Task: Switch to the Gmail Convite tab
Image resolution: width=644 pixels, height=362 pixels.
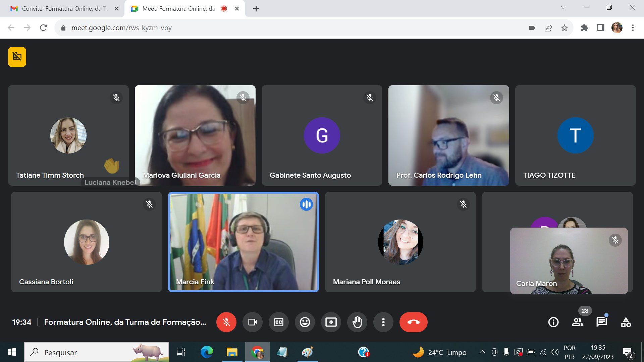Action: coord(62,9)
